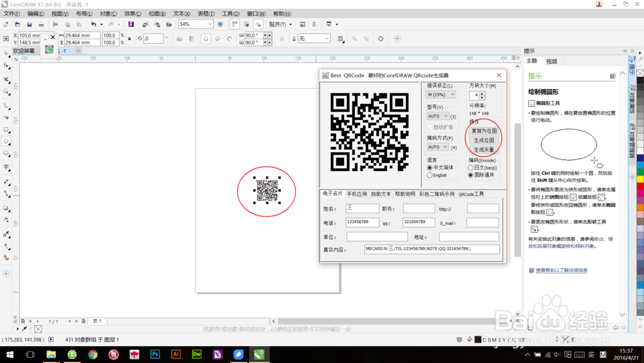Add a new page with the plus document tab
644x363 pixels.
[x=78, y=51]
